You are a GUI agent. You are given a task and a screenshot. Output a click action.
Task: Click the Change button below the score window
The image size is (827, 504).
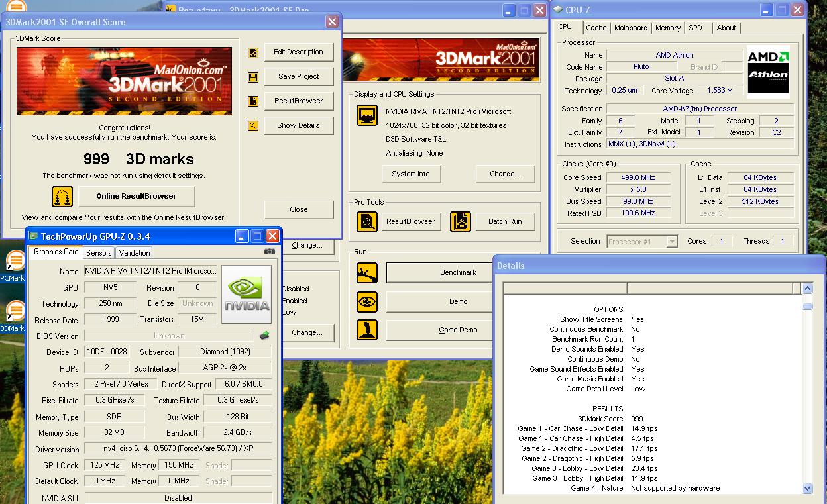(307, 246)
